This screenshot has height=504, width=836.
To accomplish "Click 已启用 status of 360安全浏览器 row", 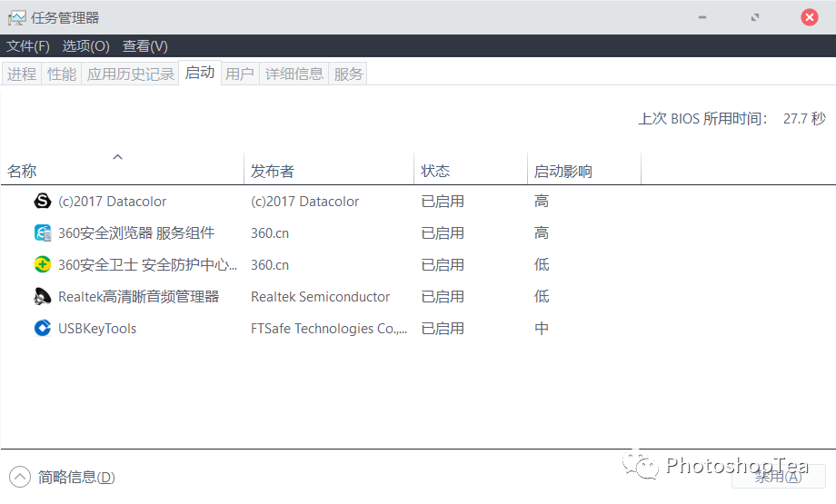I will [x=443, y=232].
